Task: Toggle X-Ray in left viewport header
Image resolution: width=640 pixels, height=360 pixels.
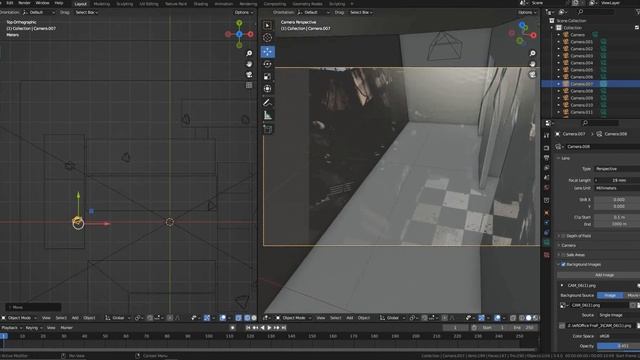Action: click(x=239, y=318)
